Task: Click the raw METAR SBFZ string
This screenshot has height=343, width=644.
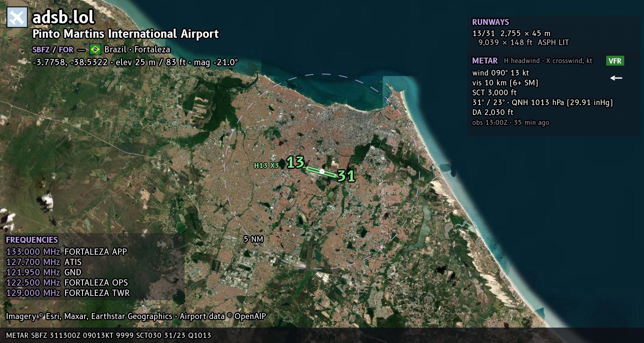Action: pos(109,335)
